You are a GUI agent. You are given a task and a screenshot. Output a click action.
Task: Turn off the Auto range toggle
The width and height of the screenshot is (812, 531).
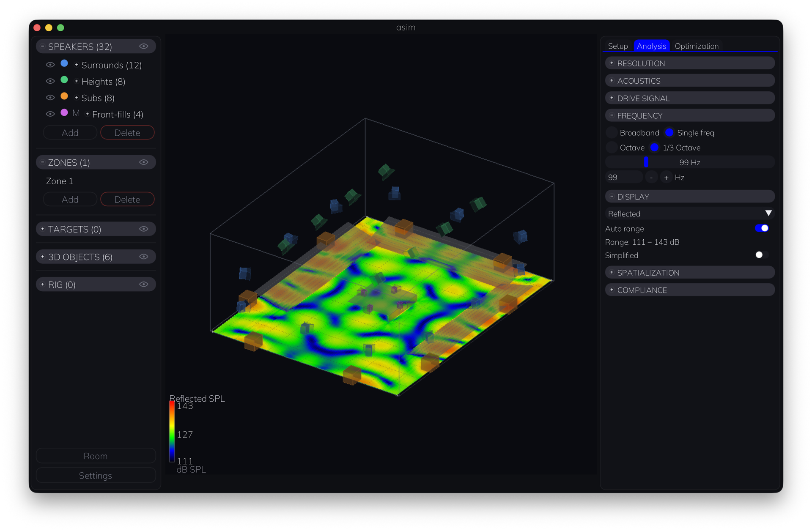point(762,228)
